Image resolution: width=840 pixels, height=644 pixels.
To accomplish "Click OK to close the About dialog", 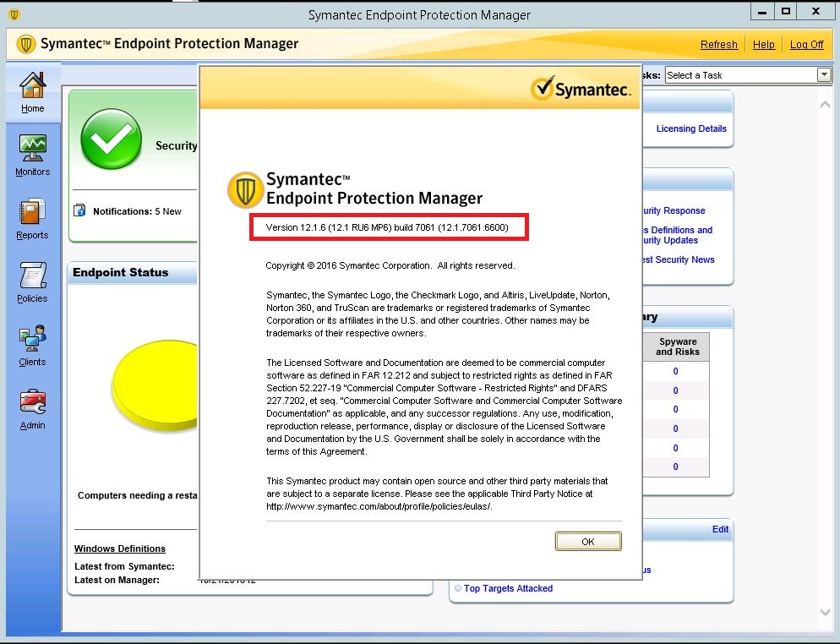I will (588, 541).
